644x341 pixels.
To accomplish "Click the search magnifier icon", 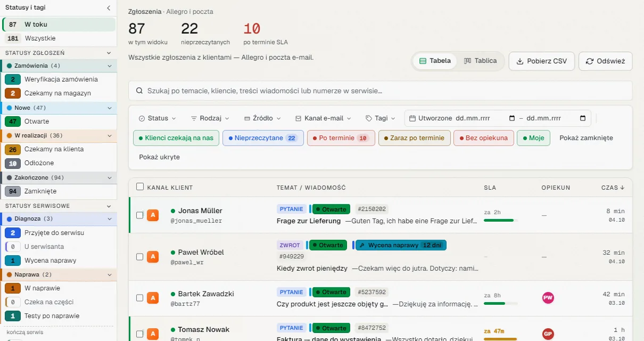I will [139, 91].
